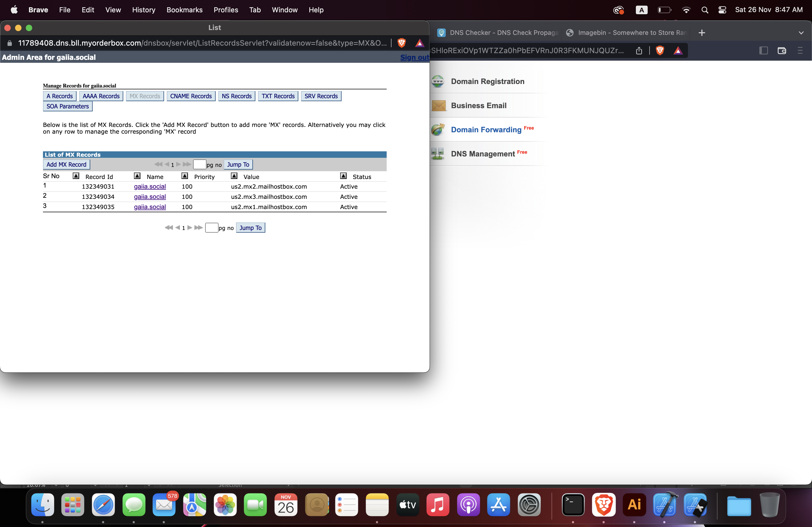Open Control Center in the menu bar
Screen dimensions: 812x527
click(x=722, y=10)
